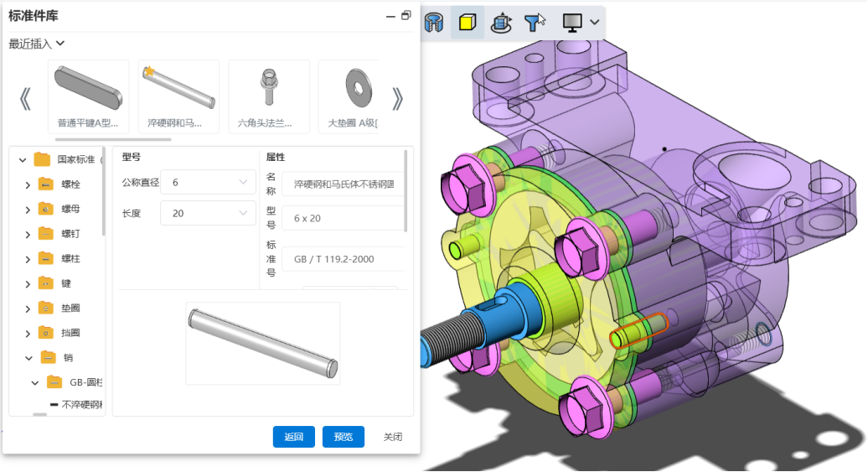The image size is (868, 472).
Task: Select the 国家标准 folder icon
Action: point(42,159)
